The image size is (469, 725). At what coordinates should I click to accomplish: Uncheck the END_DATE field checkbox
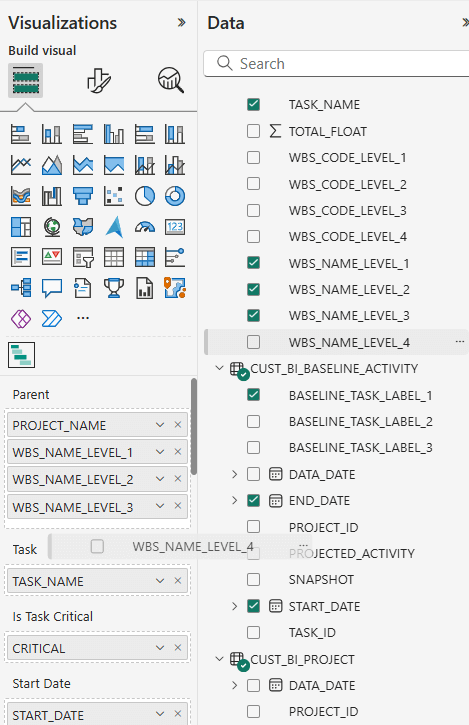(253, 500)
